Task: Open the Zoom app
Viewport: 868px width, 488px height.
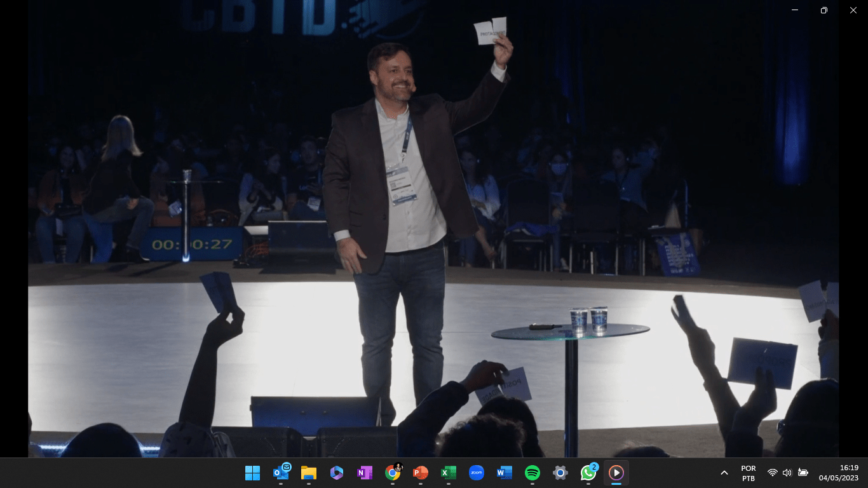Action: click(476, 472)
